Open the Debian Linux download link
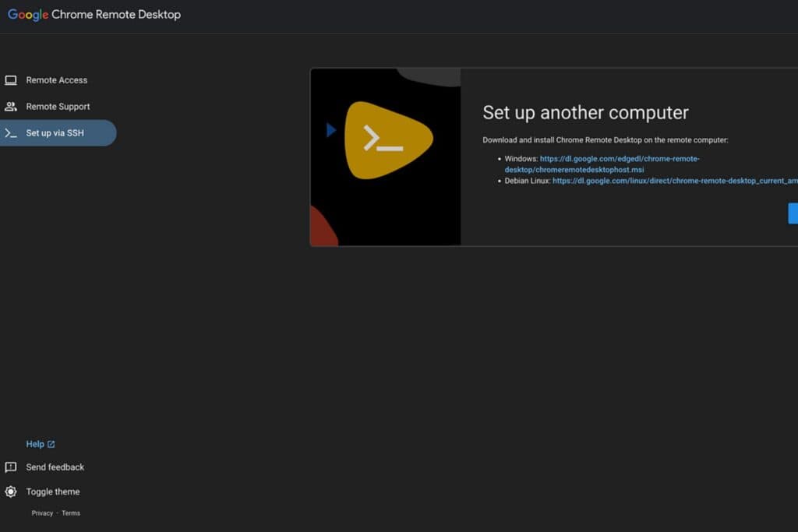Screen dimensions: 798x532 click(674, 180)
